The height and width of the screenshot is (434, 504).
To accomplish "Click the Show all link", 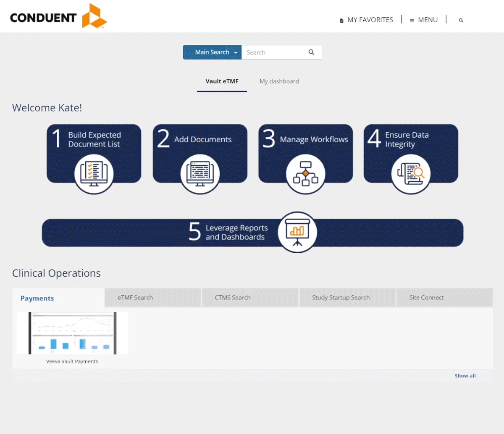I will point(465,376).
